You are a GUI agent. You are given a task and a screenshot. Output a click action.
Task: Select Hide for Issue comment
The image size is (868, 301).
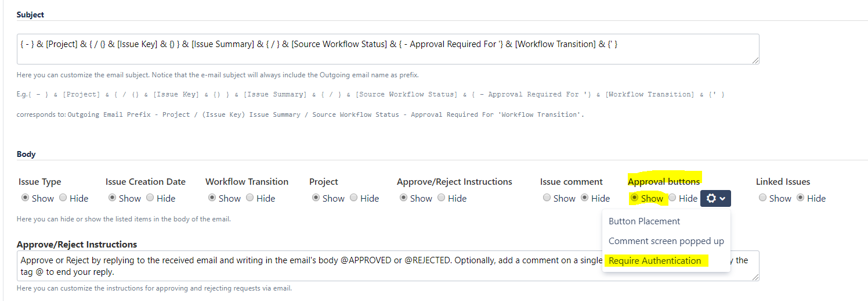click(x=585, y=198)
